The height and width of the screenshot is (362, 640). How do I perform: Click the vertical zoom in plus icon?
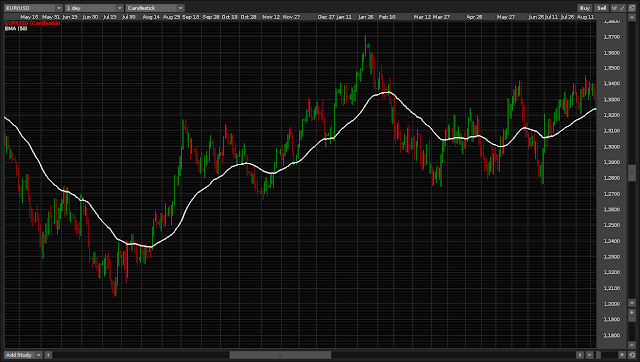coord(632,313)
